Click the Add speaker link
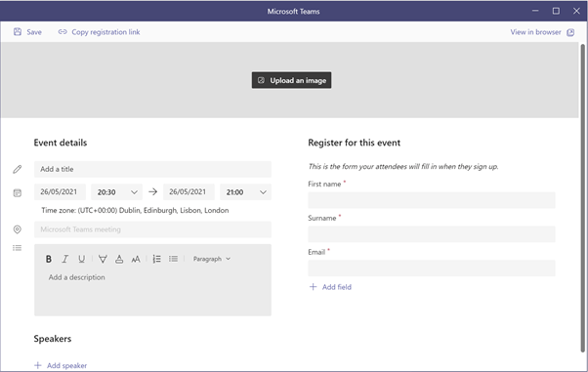The image size is (588, 372). point(66,365)
